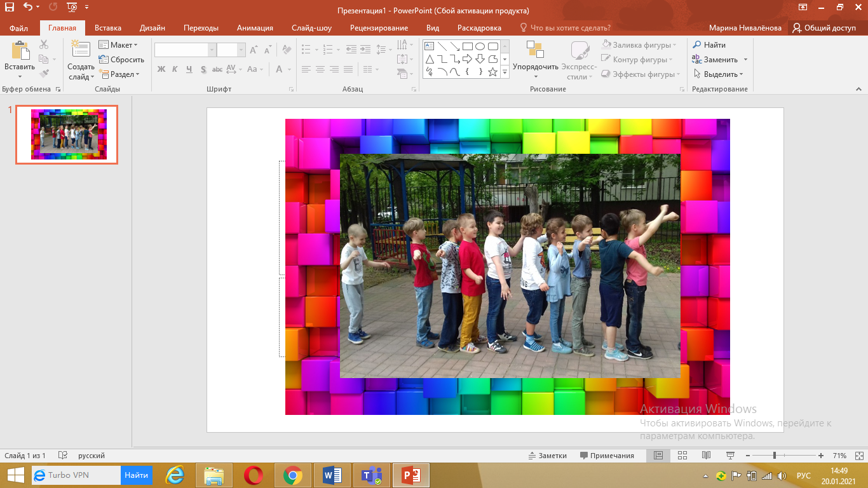
Task: Select the rectangle shape in gallery
Action: click(x=467, y=46)
